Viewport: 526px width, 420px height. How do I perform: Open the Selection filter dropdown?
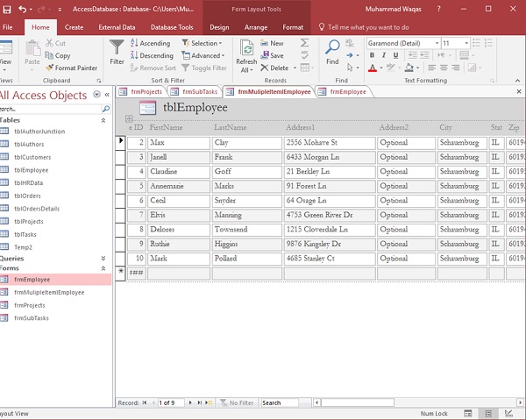click(x=206, y=43)
